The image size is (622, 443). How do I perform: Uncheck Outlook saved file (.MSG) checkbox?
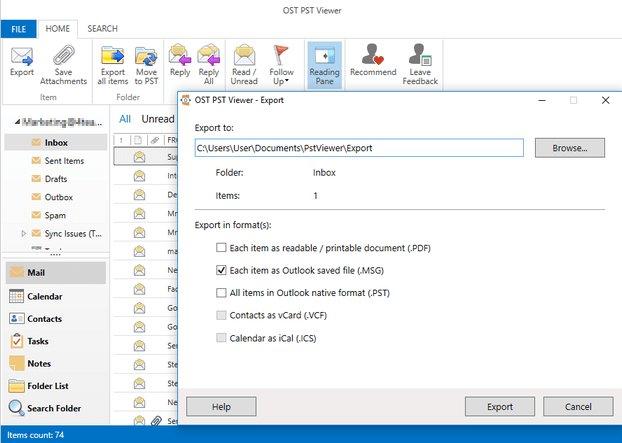coord(221,270)
